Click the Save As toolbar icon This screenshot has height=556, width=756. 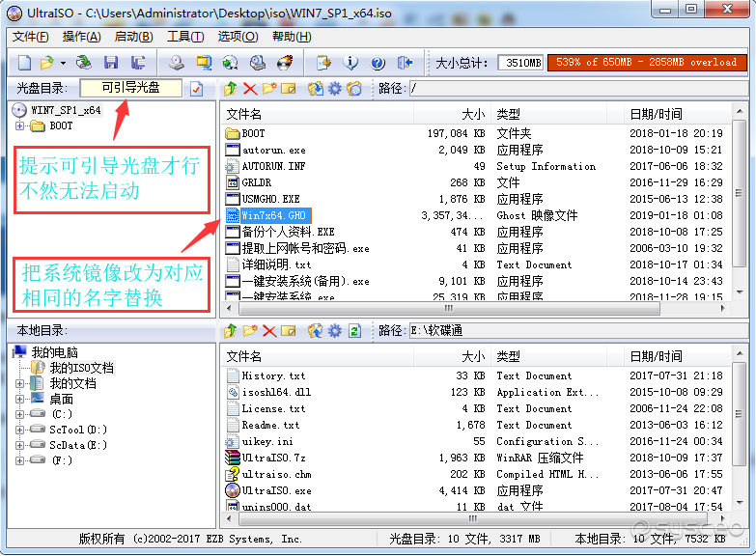[x=138, y=63]
